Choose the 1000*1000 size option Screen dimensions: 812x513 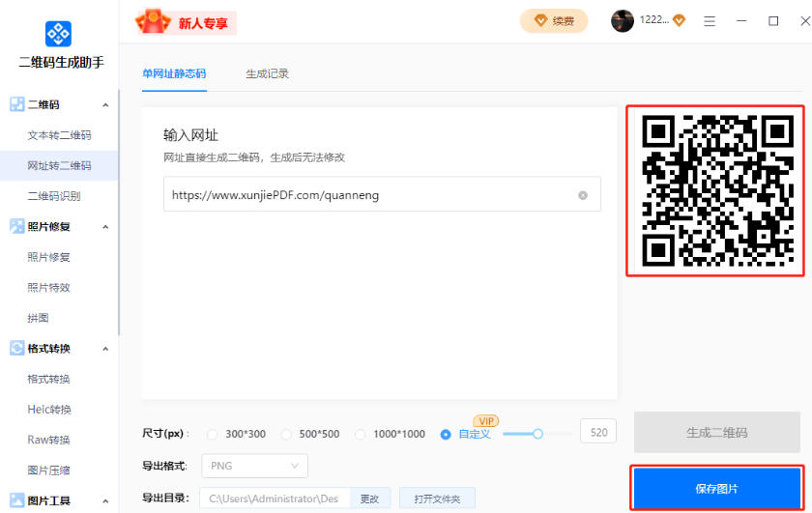pos(361,435)
